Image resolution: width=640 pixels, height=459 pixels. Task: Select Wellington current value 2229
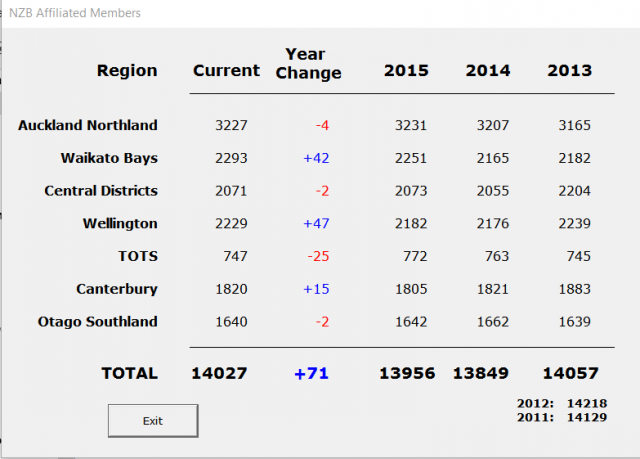pyautogui.click(x=231, y=224)
